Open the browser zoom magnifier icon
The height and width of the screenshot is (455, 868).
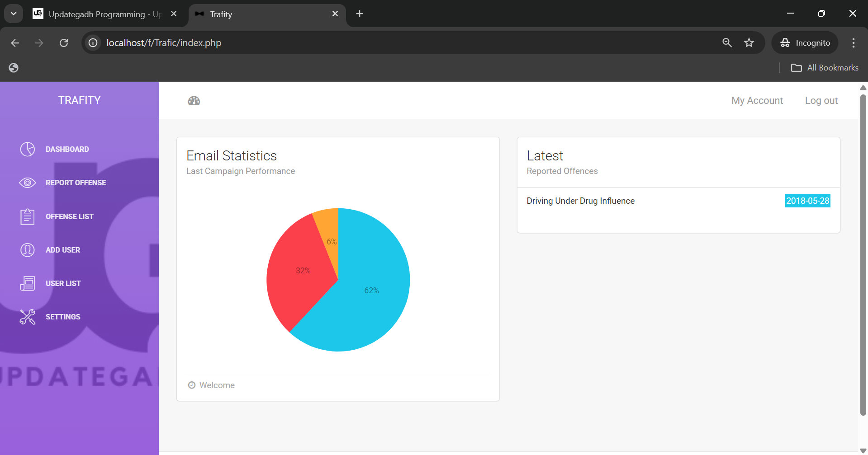[727, 43]
